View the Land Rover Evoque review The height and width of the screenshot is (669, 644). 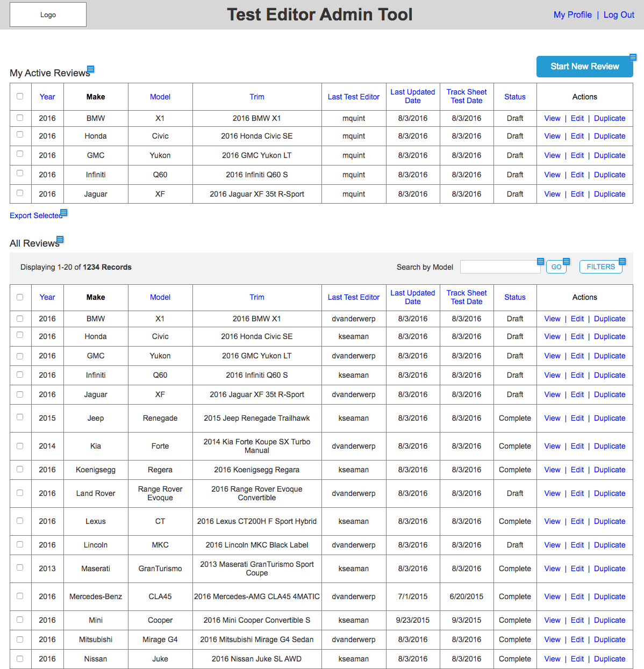point(552,493)
